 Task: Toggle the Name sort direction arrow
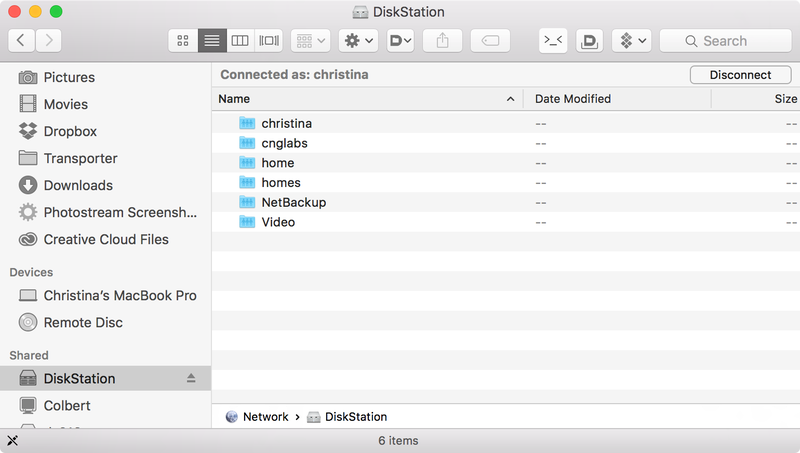(510, 99)
